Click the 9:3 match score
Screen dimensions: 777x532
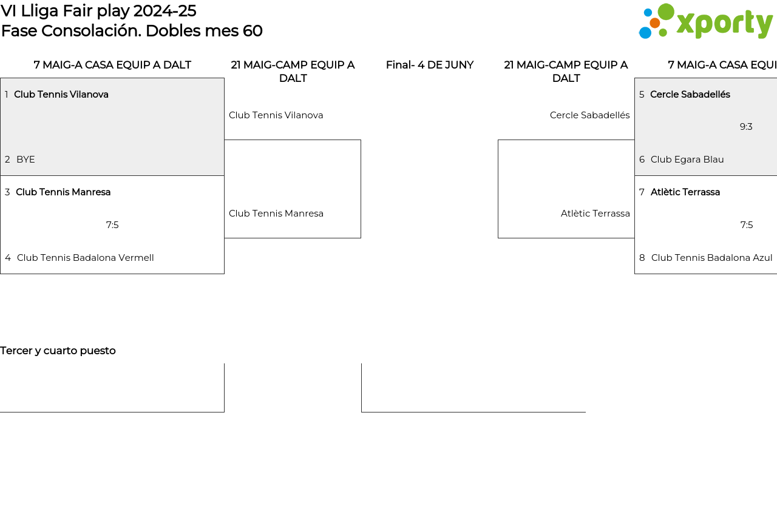(746, 127)
